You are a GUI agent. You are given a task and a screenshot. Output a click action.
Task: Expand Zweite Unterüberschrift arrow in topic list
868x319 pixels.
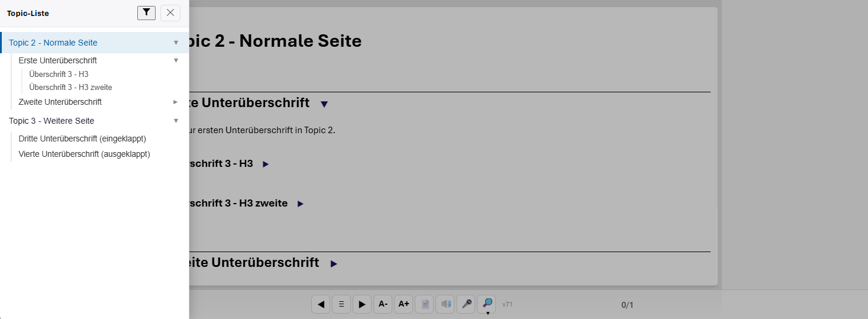[176, 102]
